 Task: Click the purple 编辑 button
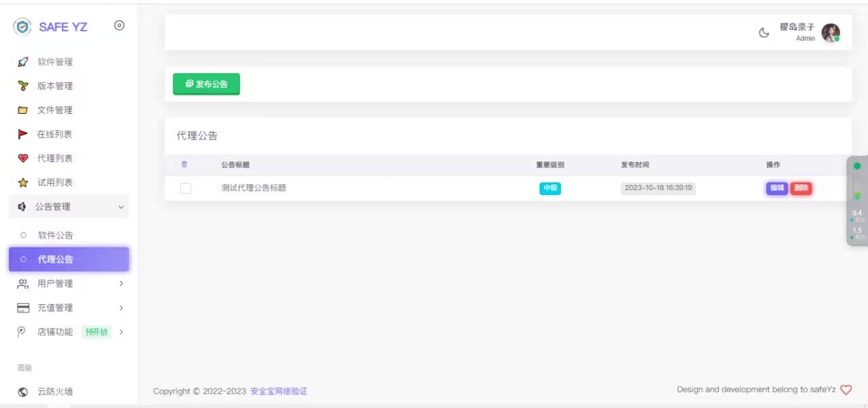pyautogui.click(x=776, y=188)
